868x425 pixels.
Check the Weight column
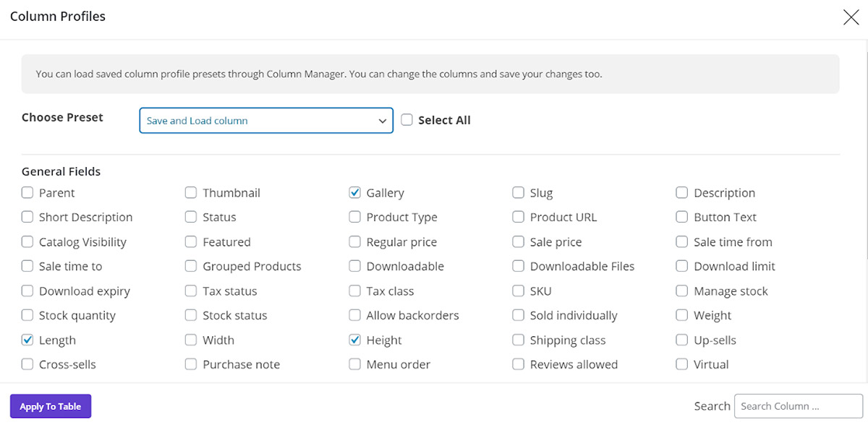pos(681,315)
